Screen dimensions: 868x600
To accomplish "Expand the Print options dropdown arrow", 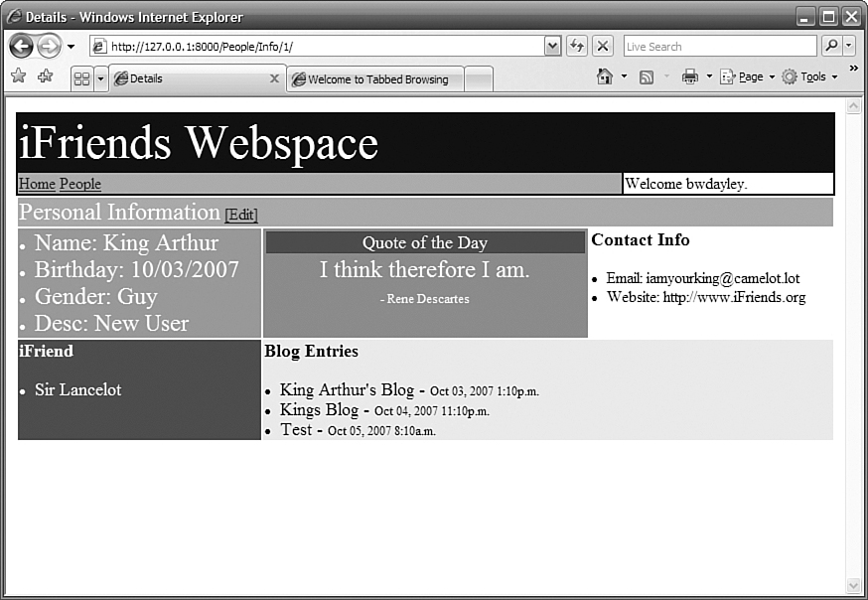I will pyautogui.click(x=709, y=76).
